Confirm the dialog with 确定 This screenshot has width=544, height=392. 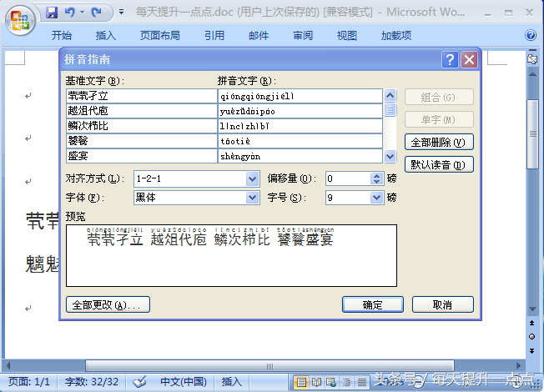(x=373, y=304)
